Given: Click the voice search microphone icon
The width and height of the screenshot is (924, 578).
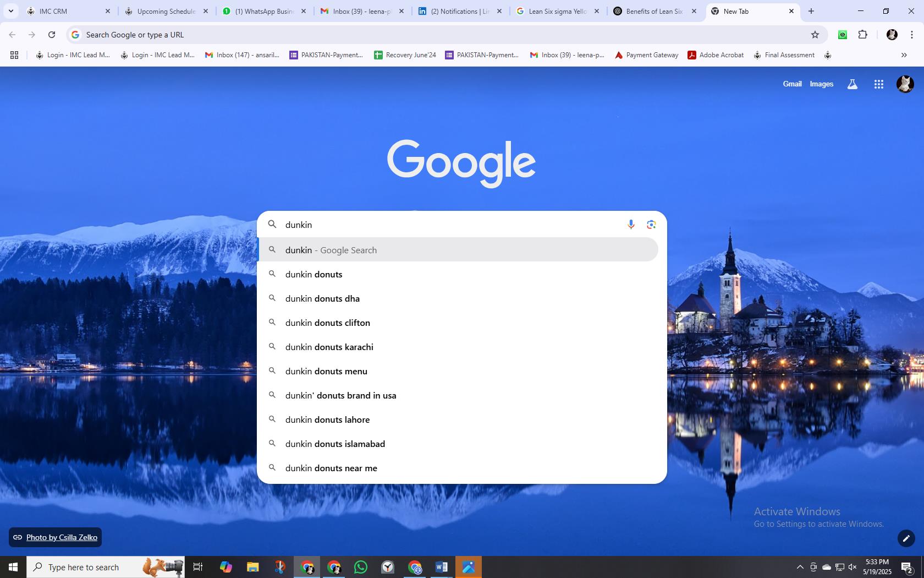Looking at the screenshot, I should 631,225.
